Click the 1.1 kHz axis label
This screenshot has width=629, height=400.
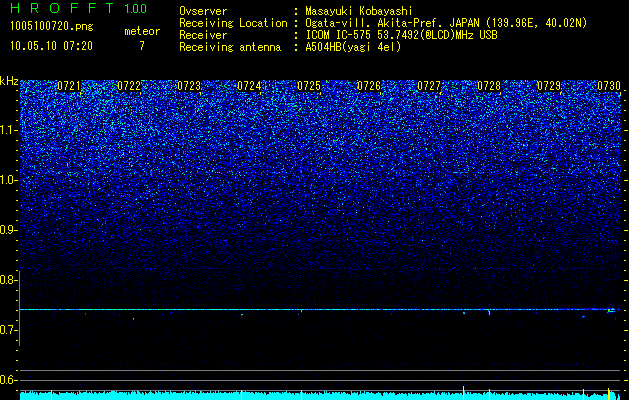(x=9, y=130)
